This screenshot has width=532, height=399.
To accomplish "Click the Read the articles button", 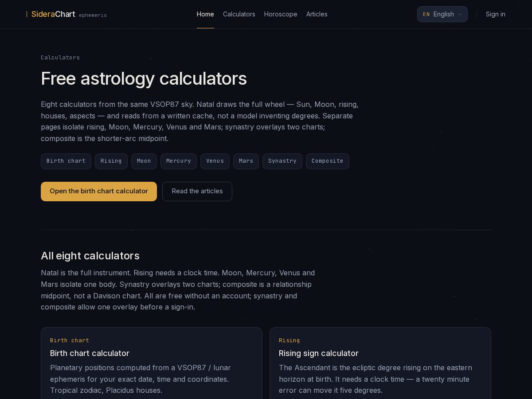I will [197, 192].
